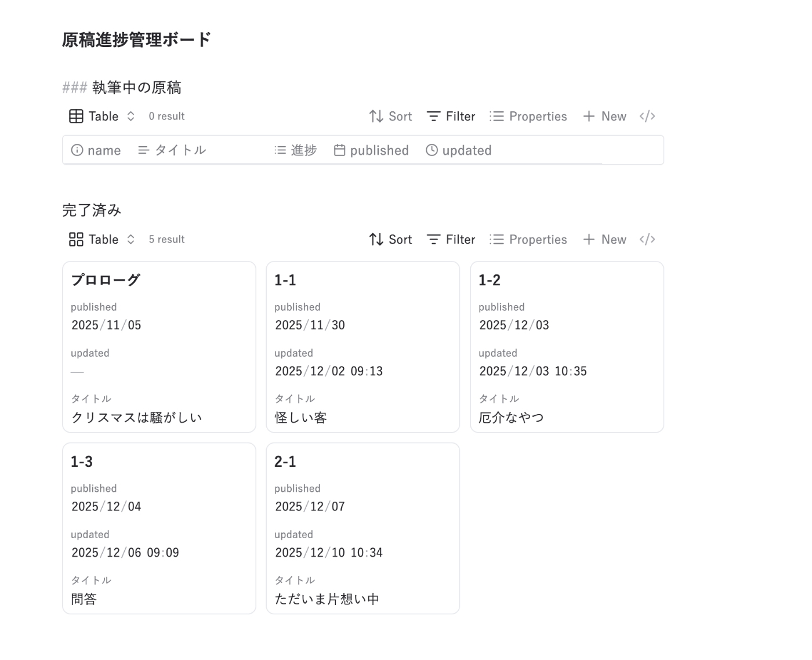Expand view switcher chevron in 完了済み

click(131, 240)
